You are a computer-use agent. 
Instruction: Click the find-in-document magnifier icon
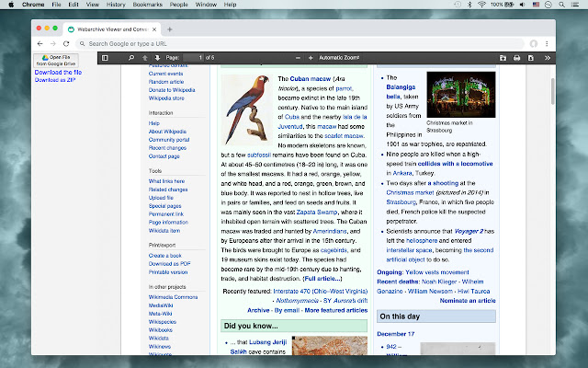click(x=130, y=58)
